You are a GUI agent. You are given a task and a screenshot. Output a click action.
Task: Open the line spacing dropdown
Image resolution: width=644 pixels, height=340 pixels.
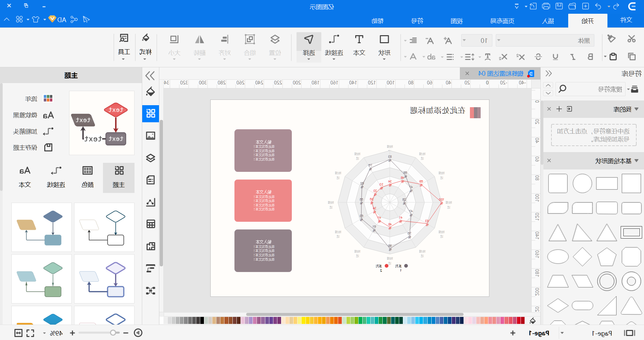pos(462,57)
